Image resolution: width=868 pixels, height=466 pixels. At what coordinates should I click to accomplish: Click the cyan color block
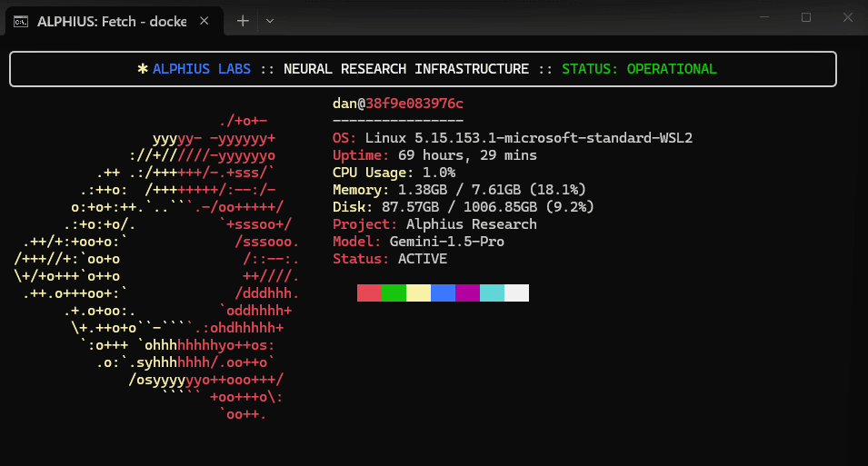click(492, 292)
